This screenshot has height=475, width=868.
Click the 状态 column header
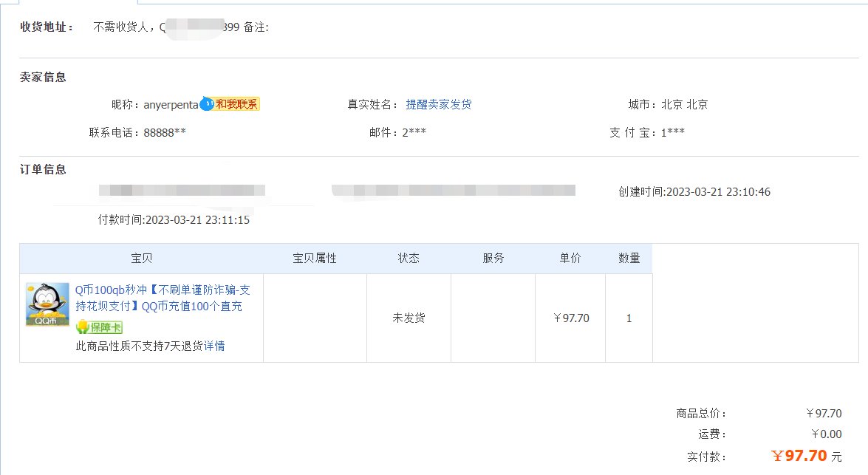pos(409,258)
